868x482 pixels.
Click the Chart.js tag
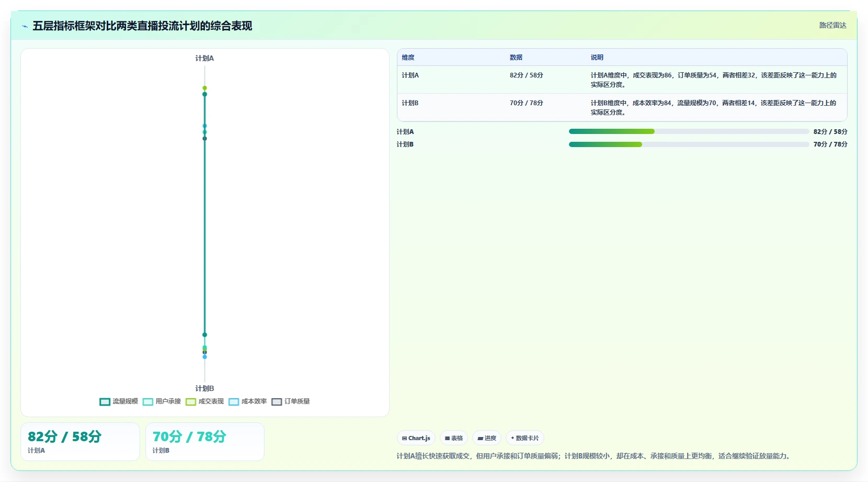(416, 438)
